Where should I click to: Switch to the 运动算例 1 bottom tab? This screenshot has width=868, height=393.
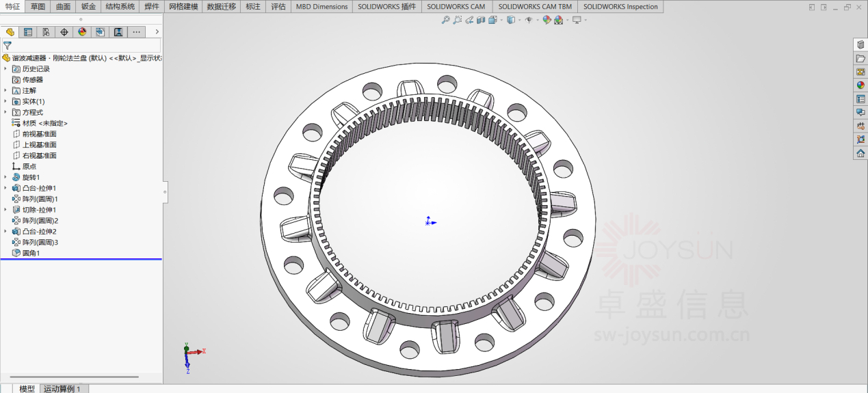tap(62, 388)
